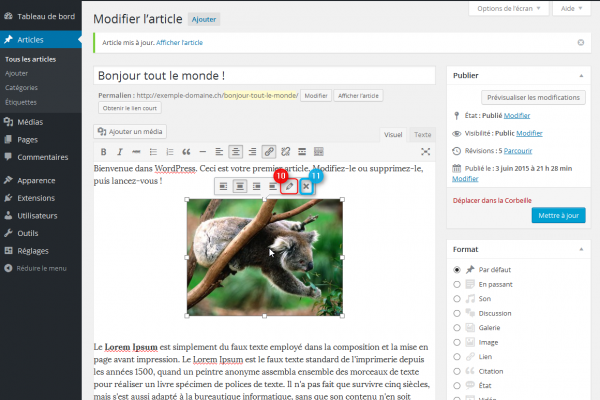Enable distraction-free fullscreen writing mode

pyautogui.click(x=426, y=152)
